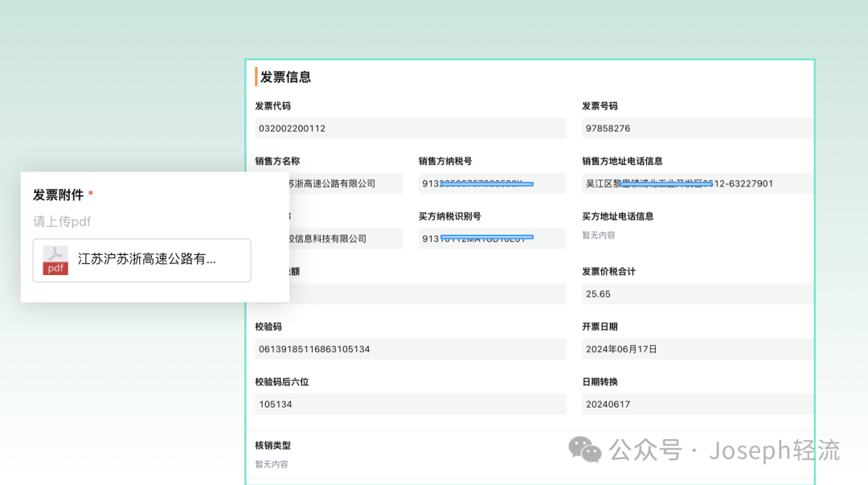The image size is (868, 485).
Task: Click the buyer name field ending 信息科技有限公司
Action: pyautogui.click(x=346, y=238)
